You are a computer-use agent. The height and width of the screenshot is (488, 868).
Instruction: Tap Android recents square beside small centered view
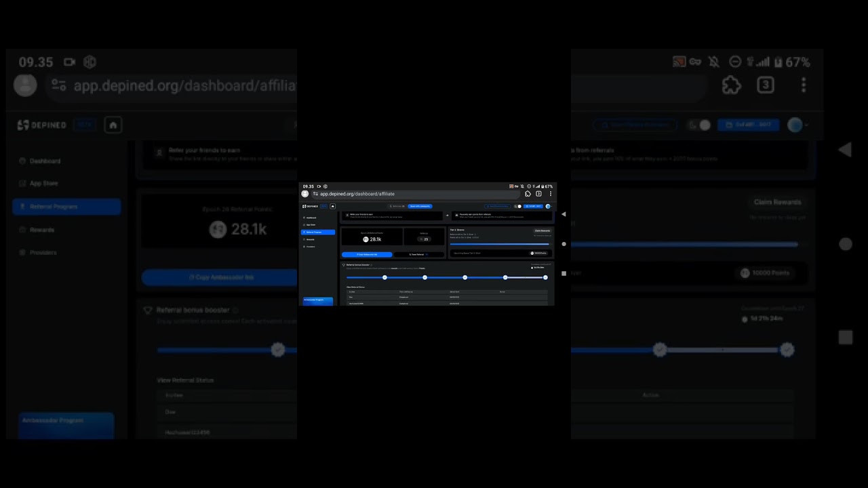click(x=564, y=273)
